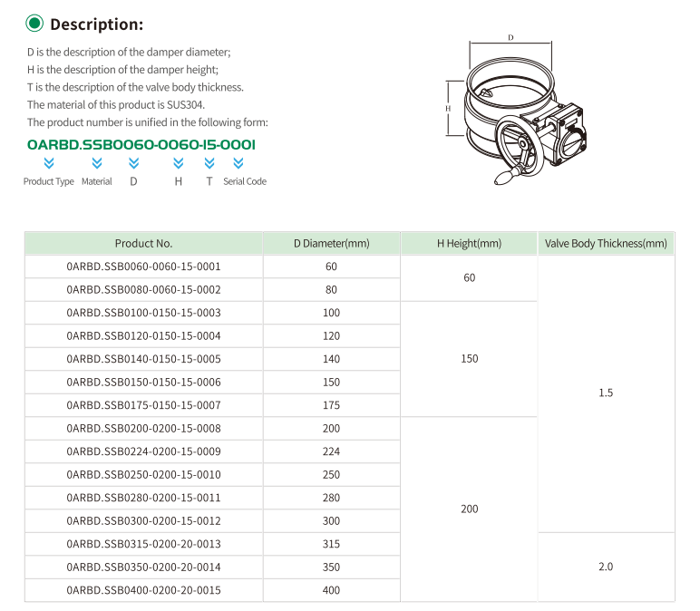Click the double chevron above the D label
The width and height of the screenshot is (700, 611).
pyautogui.click(x=133, y=163)
